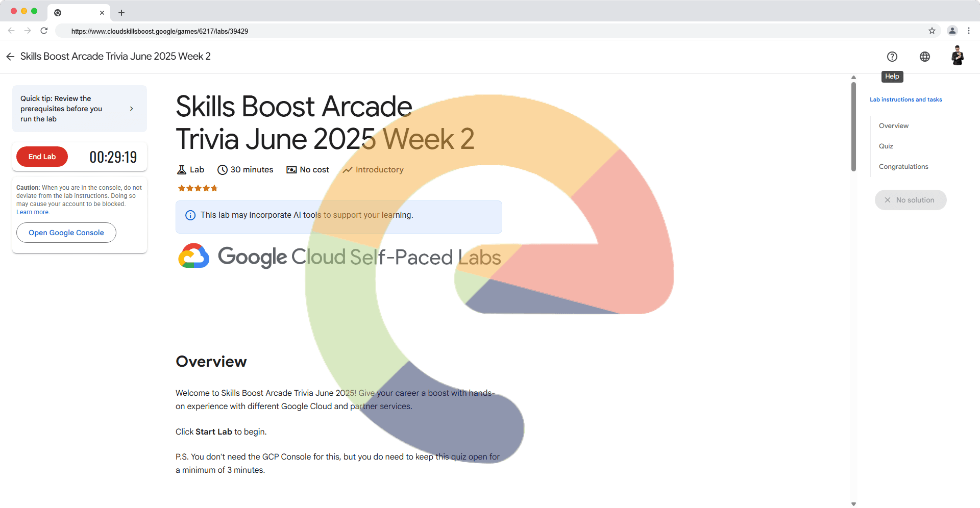
Task: Click the No solution button
Action: click(910, 200)
